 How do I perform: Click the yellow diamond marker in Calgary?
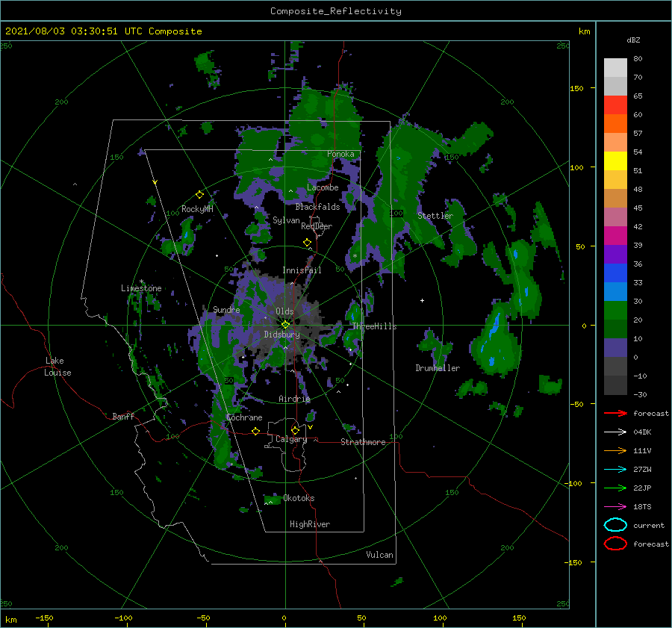(x=295, y=430)
